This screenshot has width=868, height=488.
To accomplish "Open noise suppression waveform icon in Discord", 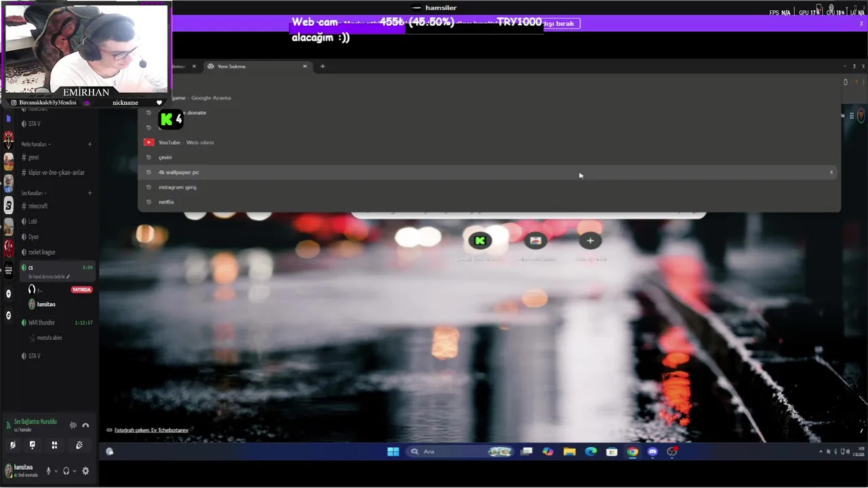I will (x=73, y=426).
